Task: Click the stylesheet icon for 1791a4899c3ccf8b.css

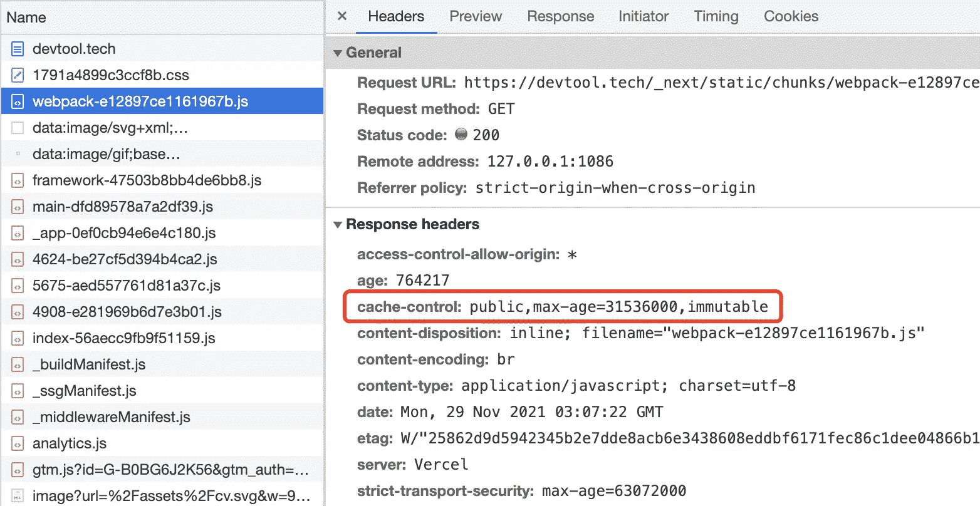Action: coord(18,75)
